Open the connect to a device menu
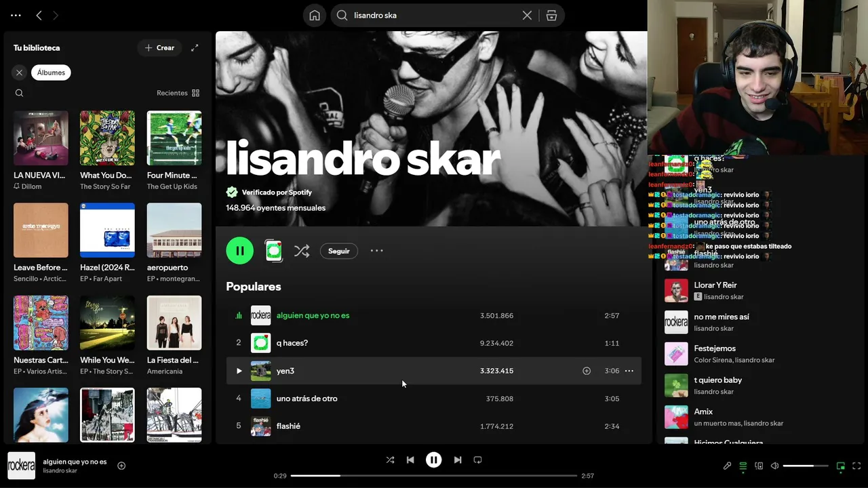Image resolution: width=868 pixels, height=488 pixels. [x=759, y=466]
